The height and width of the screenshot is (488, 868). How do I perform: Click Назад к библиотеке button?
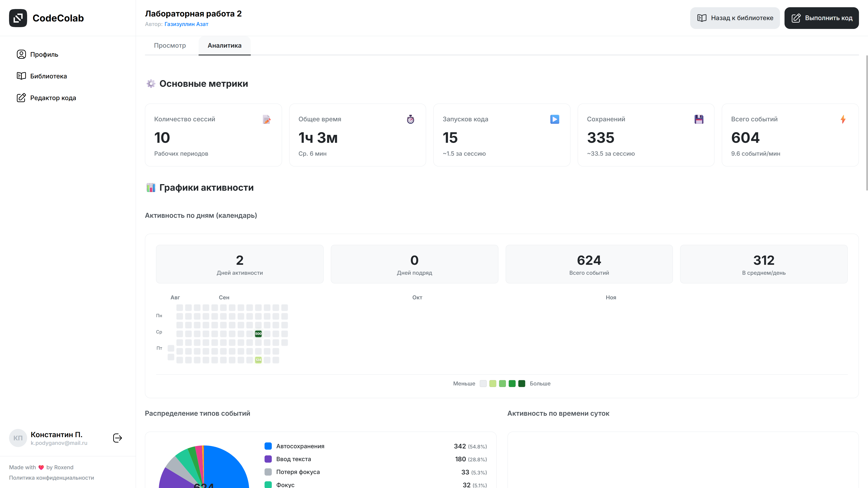[735, 18]
